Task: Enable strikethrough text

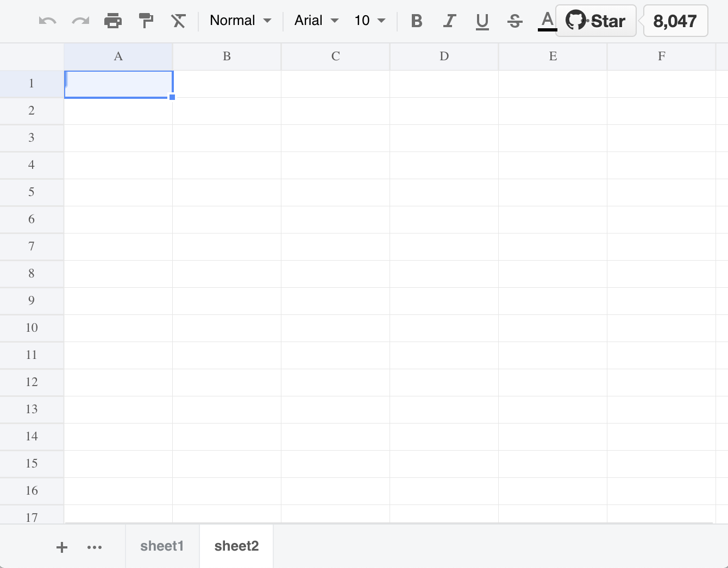Action: pos(514,21)
